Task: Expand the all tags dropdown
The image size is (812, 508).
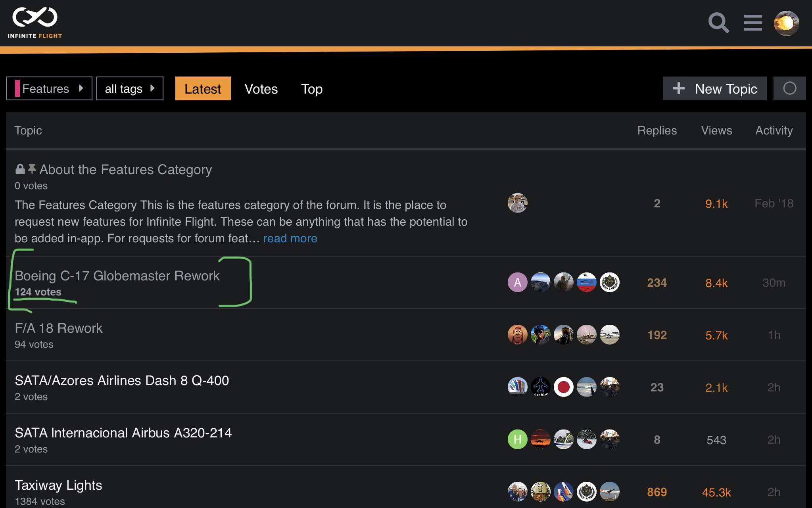Action: pyautogui.click(x=130, y=88)
